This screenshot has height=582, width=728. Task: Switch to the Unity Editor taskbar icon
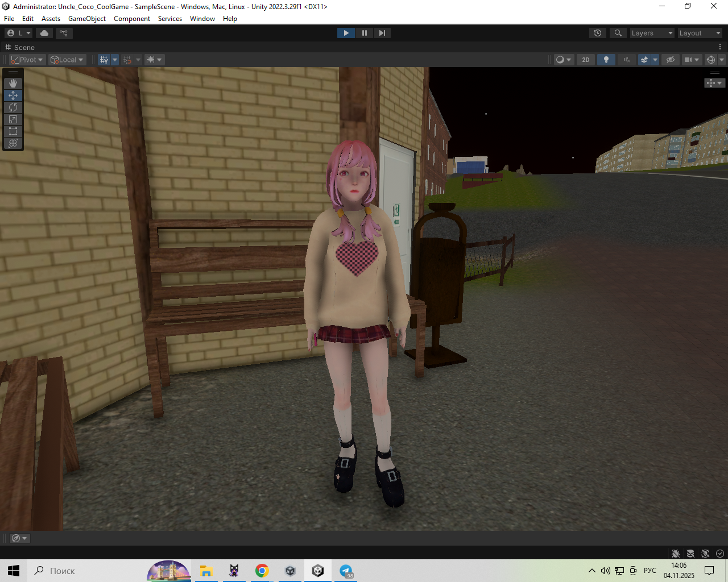pos(318,571)
